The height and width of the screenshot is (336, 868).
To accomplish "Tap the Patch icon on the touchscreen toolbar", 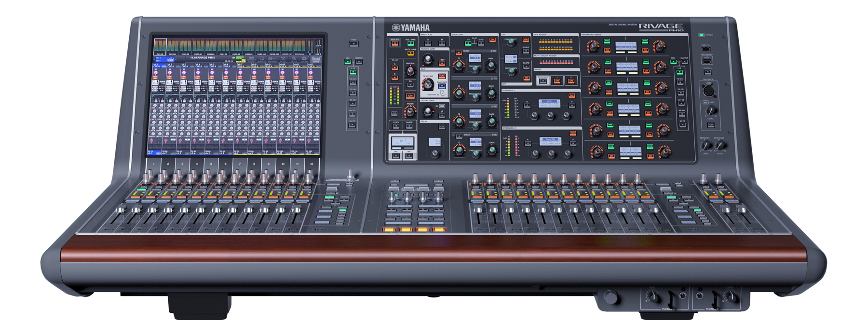I will [294, 59].
